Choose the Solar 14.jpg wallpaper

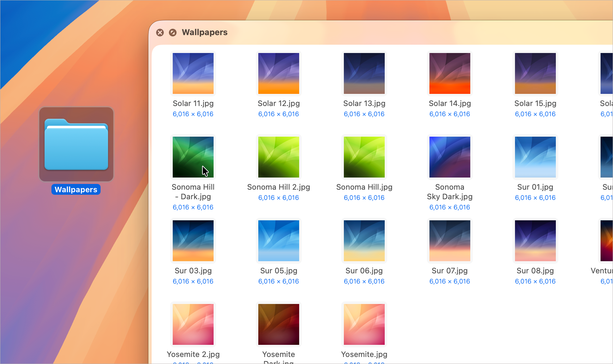click(450, 73)
